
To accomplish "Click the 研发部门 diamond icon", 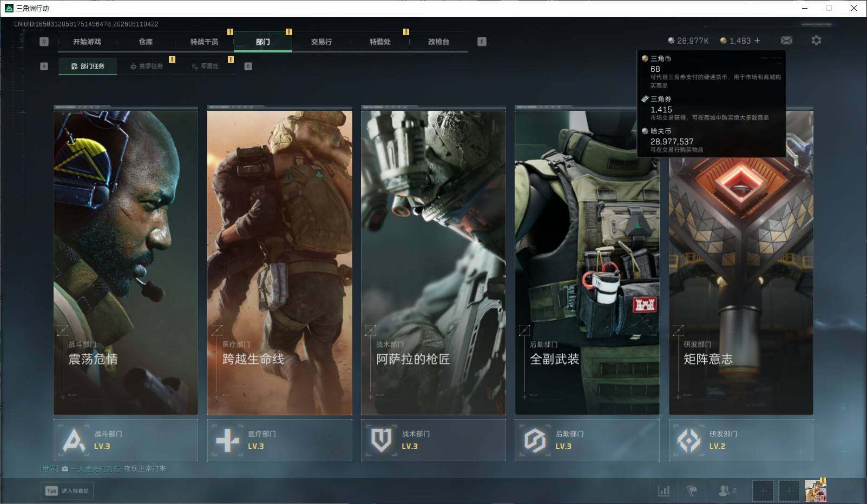I will (689, 440).
